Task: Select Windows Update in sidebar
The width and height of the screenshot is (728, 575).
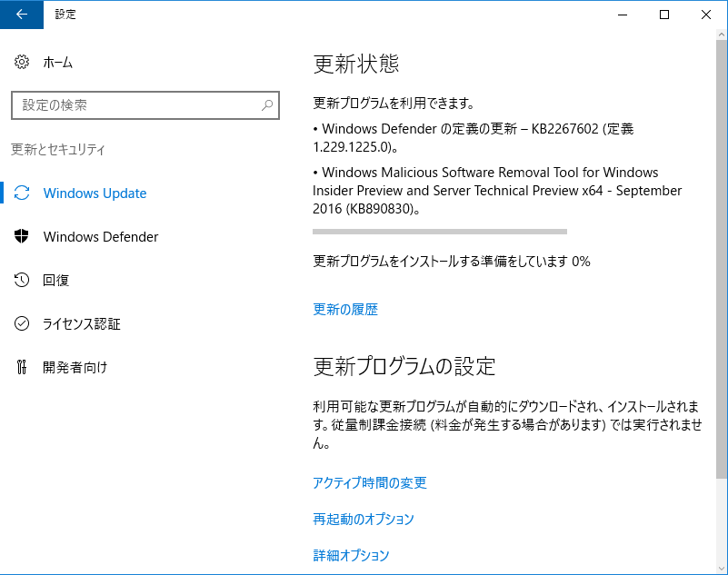Action: [x=95, y=193]
